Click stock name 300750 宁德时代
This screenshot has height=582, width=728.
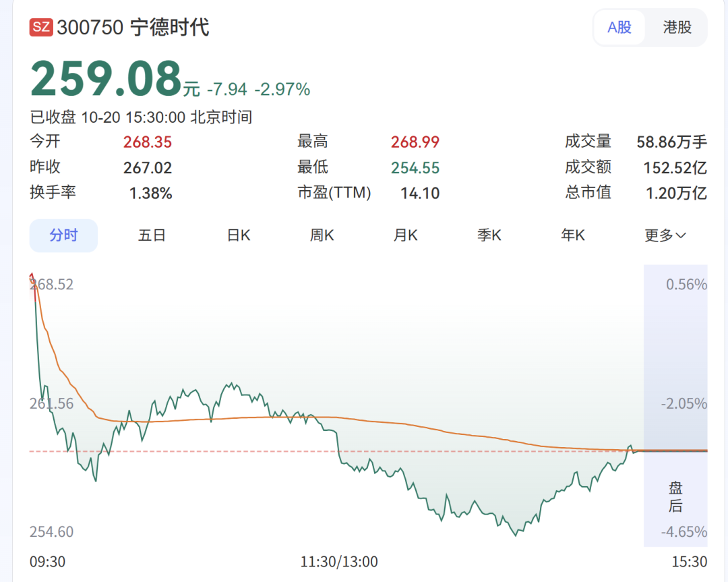click(x=133, y=28)
